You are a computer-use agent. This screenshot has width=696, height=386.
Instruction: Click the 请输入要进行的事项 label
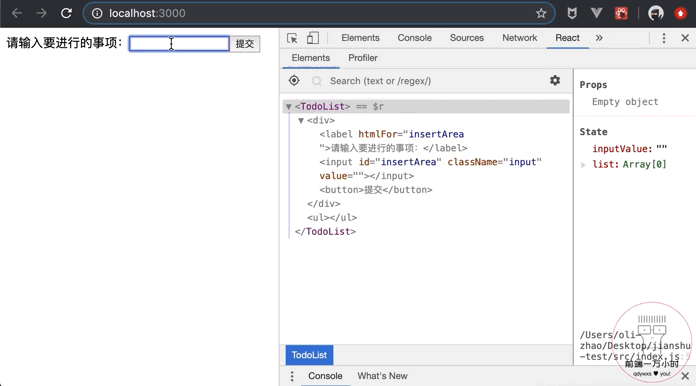pyautogui.click(x=64, y=43)
